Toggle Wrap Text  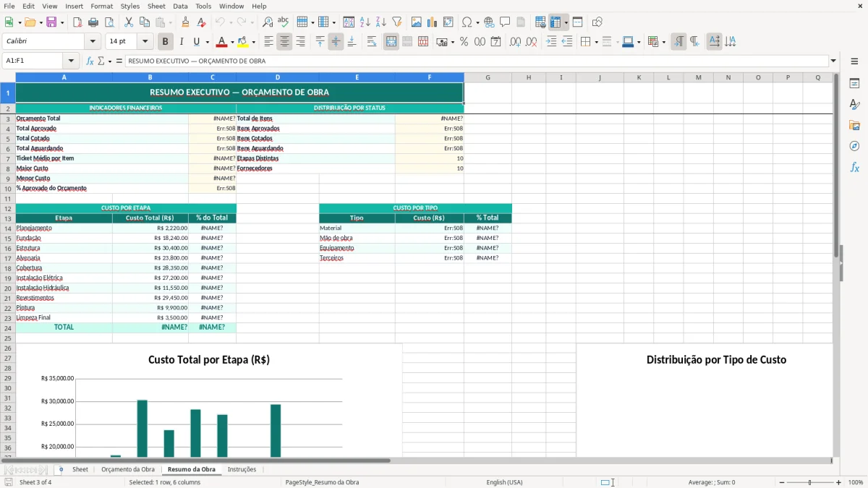pyautogui.click(x=372, y=42)
